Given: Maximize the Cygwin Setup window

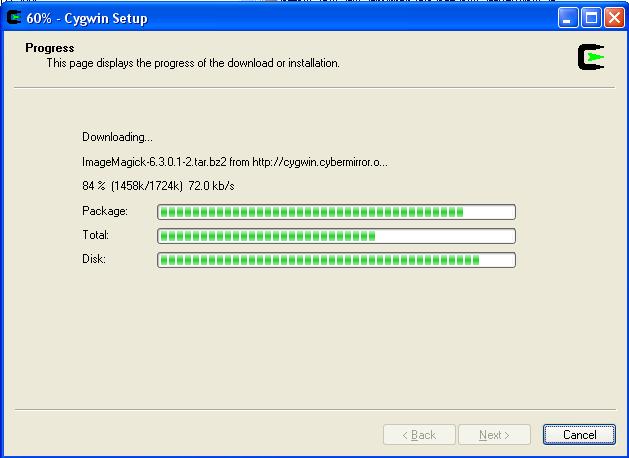Looking at the screenshot, I should [x=591, y=18].
